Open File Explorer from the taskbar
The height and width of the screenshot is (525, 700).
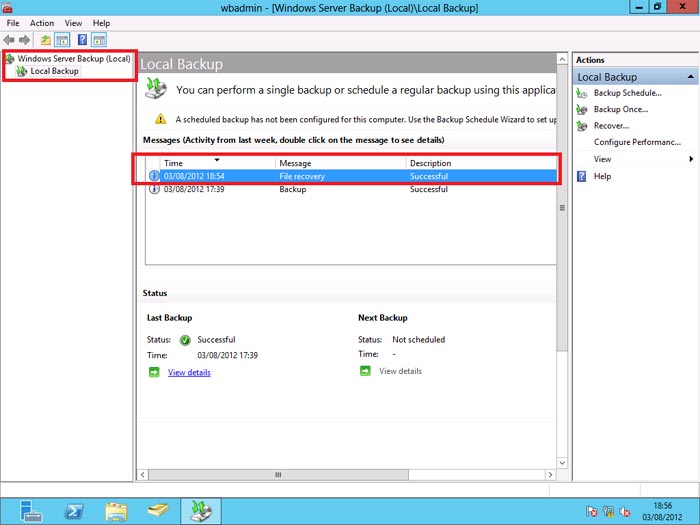click(116, 511)
